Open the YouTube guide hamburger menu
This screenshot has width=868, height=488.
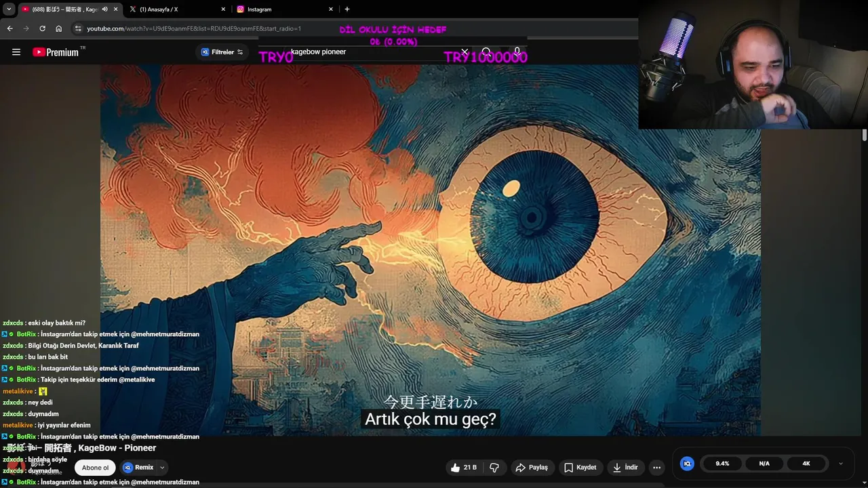click(x=16, y=52)
